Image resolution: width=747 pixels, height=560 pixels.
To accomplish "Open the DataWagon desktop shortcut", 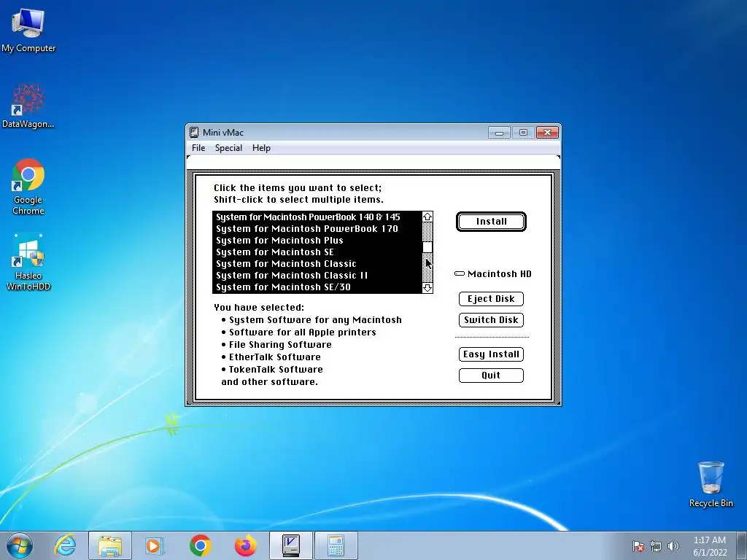I will (28, 106).
